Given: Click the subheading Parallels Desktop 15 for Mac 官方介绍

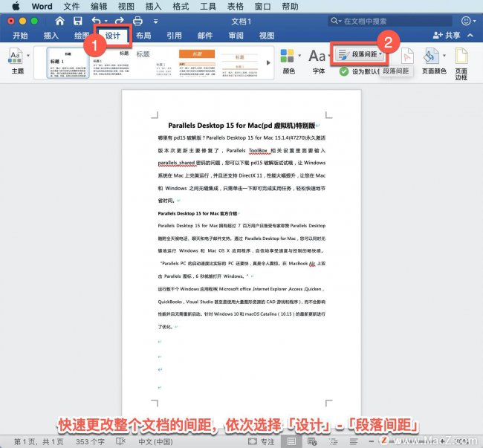Looking at the screenshot, I should click(x=198, y=213).
